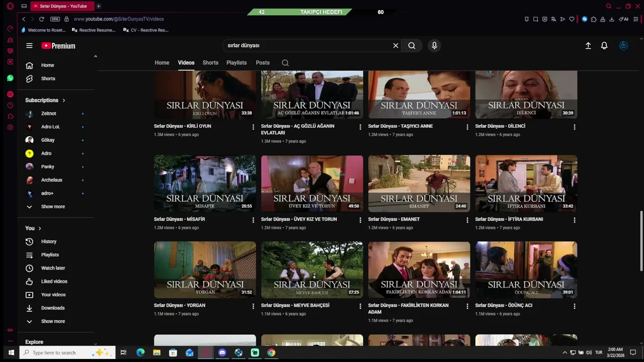This screenshot has height=362, width=644.
Task: Open the Windows Start menu
Action: [x=11, y=352]
